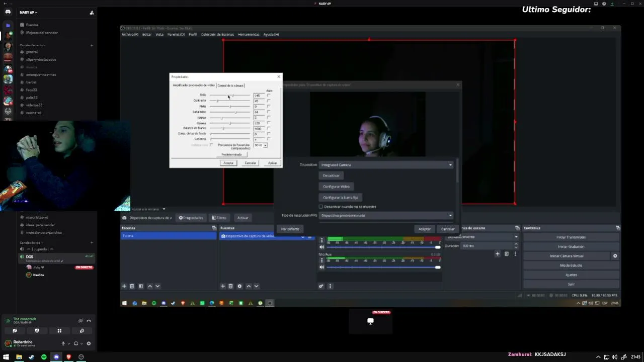Open Spotify from the Windows taskbar
The image size is (644, 362).
(44, 357)
